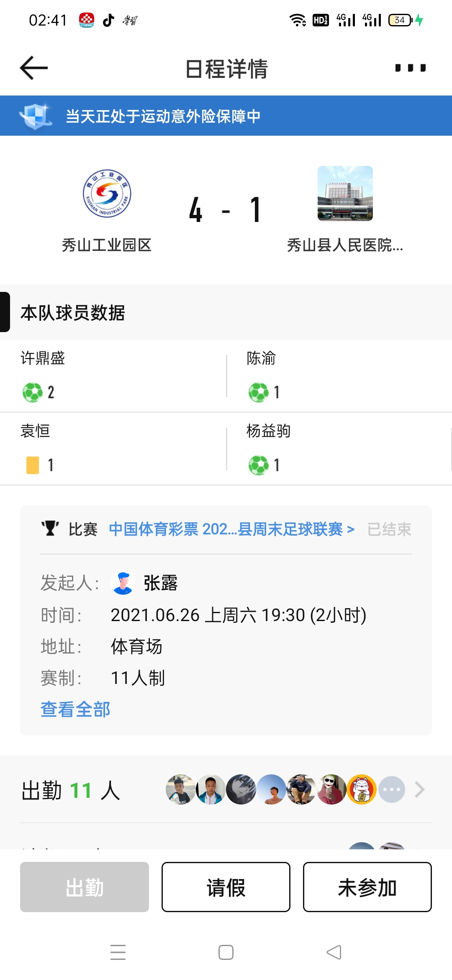Tap the trophy match icon
This screenshot has height=980, width=452.
[x=50, y=529]
